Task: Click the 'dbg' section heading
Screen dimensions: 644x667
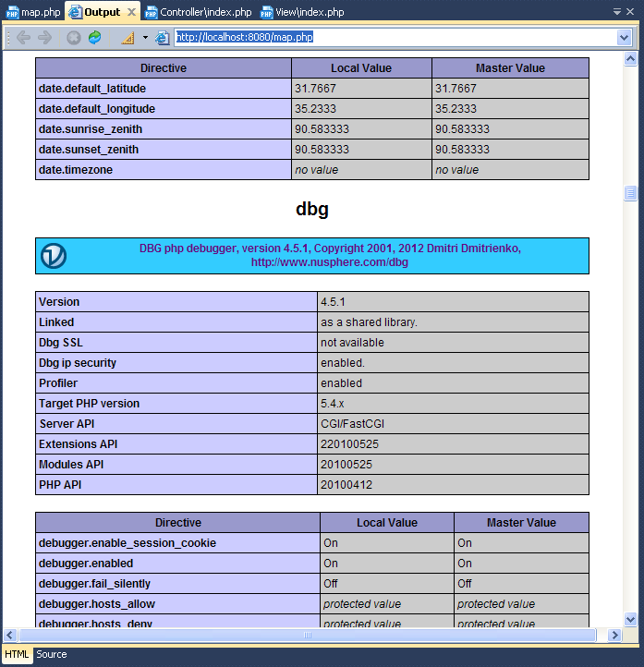Action: pos(312,209)
